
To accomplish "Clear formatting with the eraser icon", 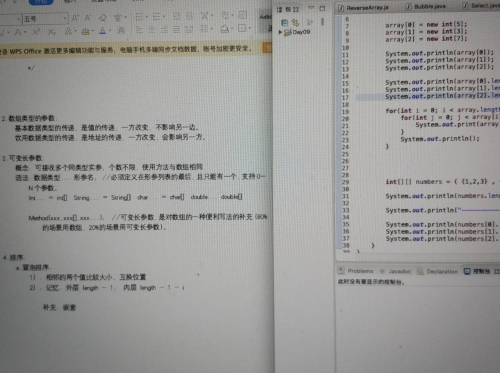I will pyautogui.click(x=103, y=18).
